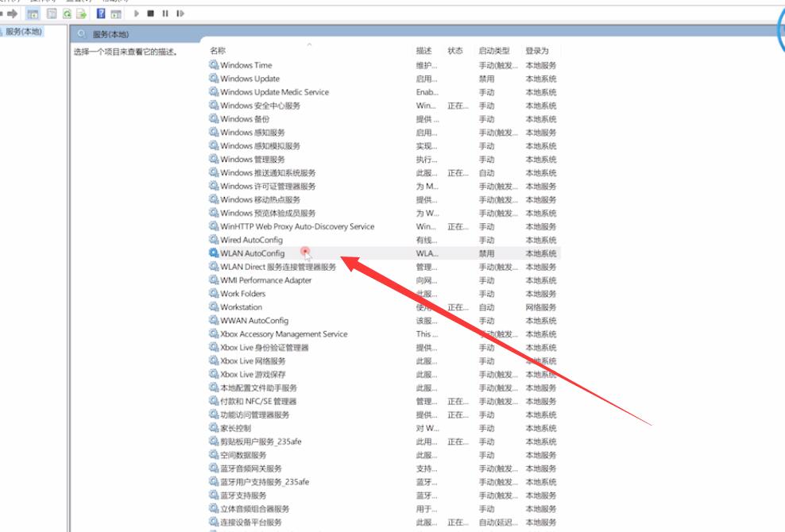Select WinHTTP Web Proxy Auto-Discovery Service
This screenshot has width=785, height=532.
pos(383,226)
